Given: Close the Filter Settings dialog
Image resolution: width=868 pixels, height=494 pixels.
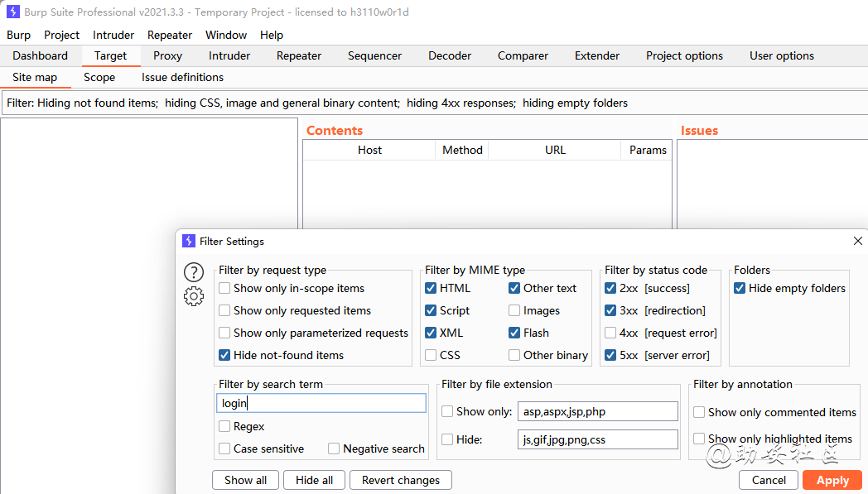Looking at the screenshot, I should point(857,241).
